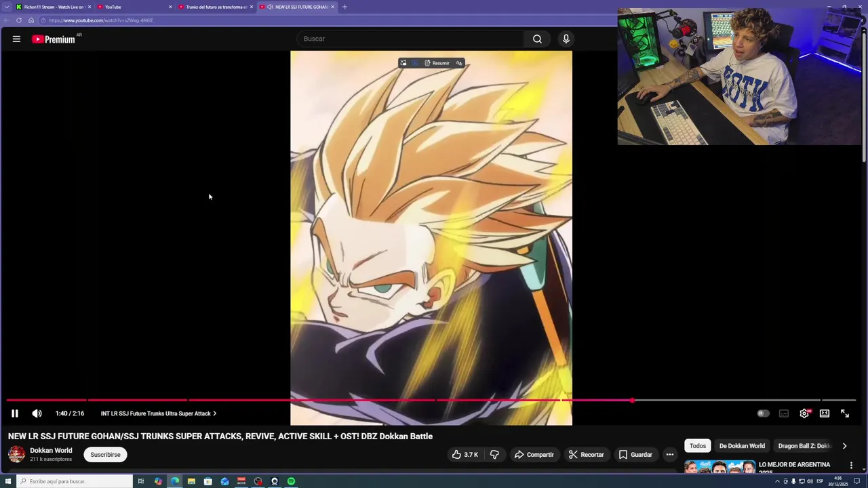
Task: Open Microsoft Edge from taskbar
Action: click(175, 481)
